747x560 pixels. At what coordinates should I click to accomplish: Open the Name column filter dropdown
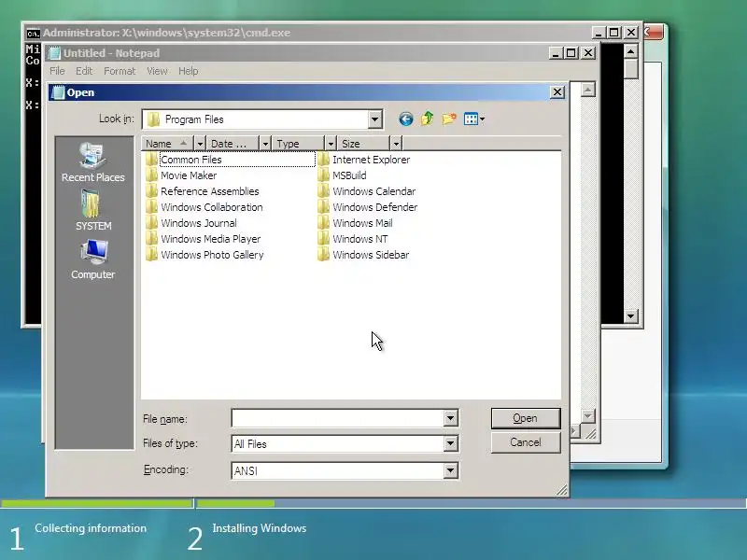200,144
